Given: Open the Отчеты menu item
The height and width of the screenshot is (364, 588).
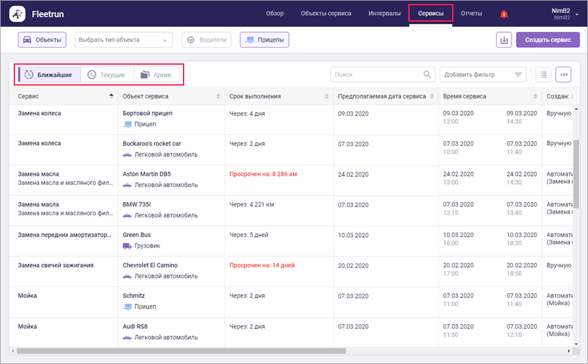Looking at the screenshot, I should pos(471,14).
